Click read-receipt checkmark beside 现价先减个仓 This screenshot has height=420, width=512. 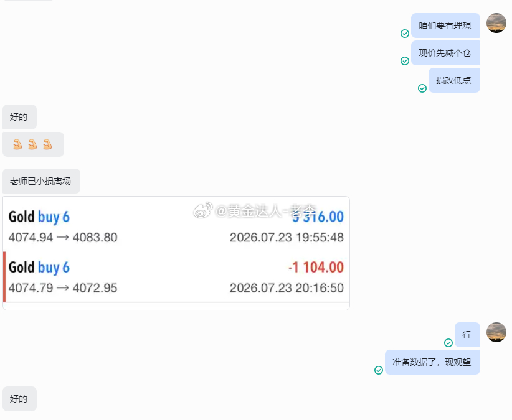point(405,61)
